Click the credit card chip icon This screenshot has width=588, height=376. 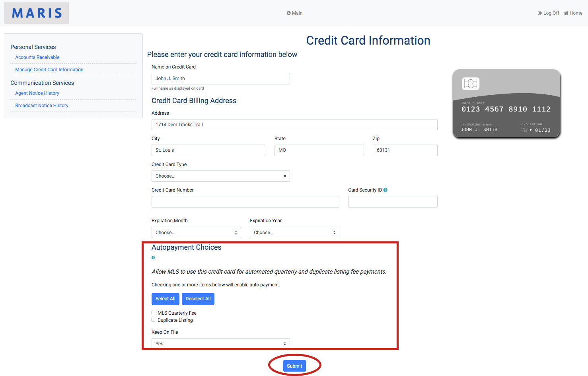471,84
